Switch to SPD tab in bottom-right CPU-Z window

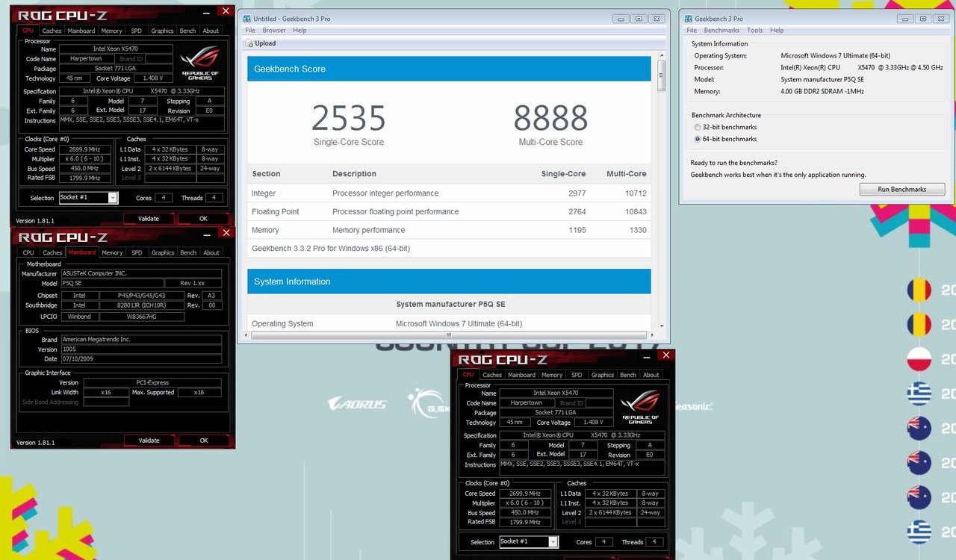[x=577, y=375]
